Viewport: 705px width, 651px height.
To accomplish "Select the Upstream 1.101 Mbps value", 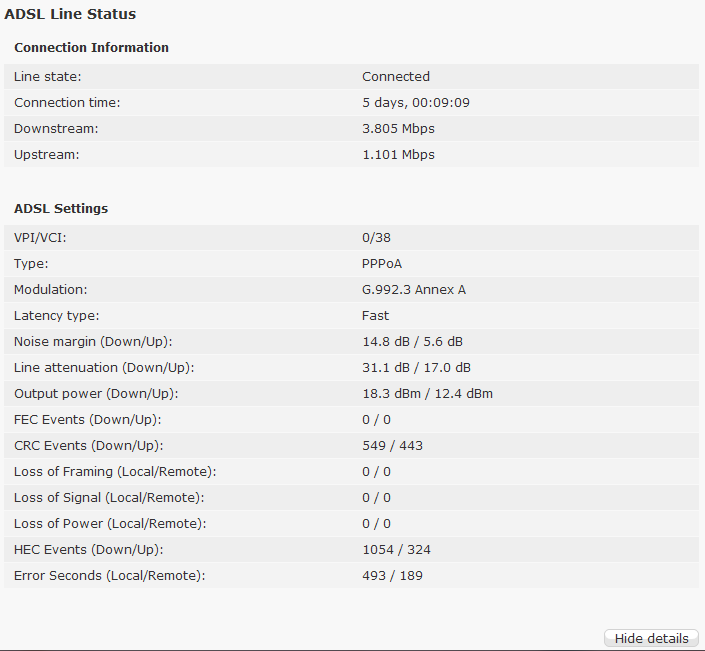I will [x=398, y=155].
